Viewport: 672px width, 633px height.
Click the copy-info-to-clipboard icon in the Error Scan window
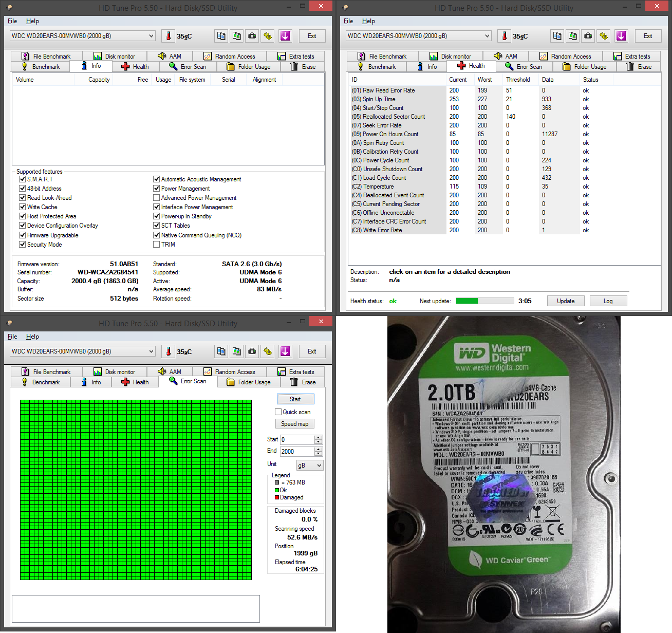point(221,351)
